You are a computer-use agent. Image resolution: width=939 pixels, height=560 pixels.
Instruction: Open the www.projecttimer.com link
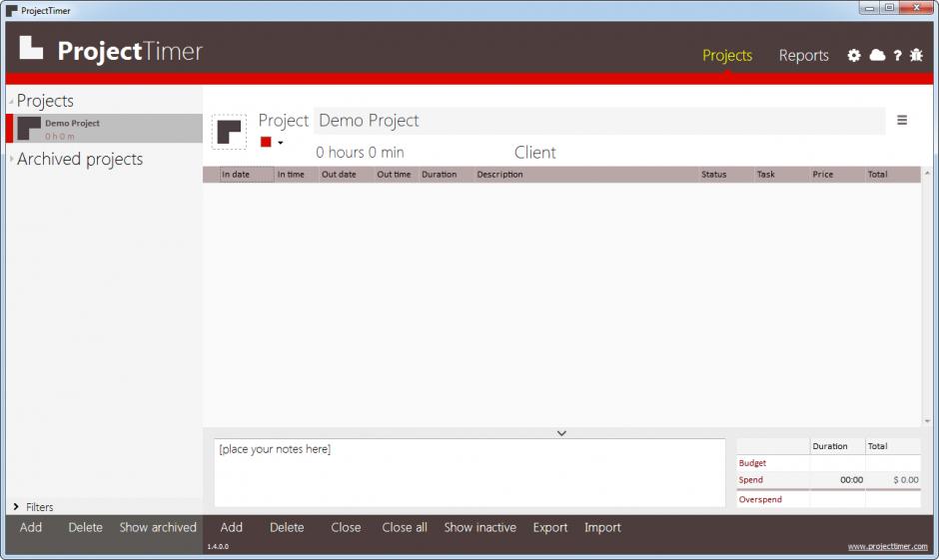click(887, 546)
